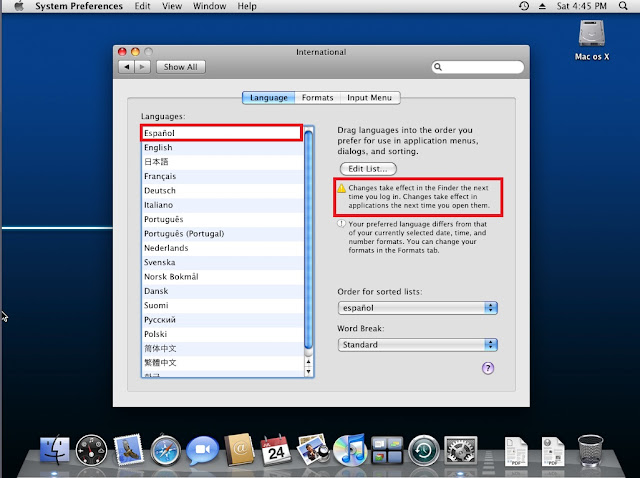This screenshot has height=478, width=640.
Task: Open Mail stamp icon in Dock
Action: point(129,449)
